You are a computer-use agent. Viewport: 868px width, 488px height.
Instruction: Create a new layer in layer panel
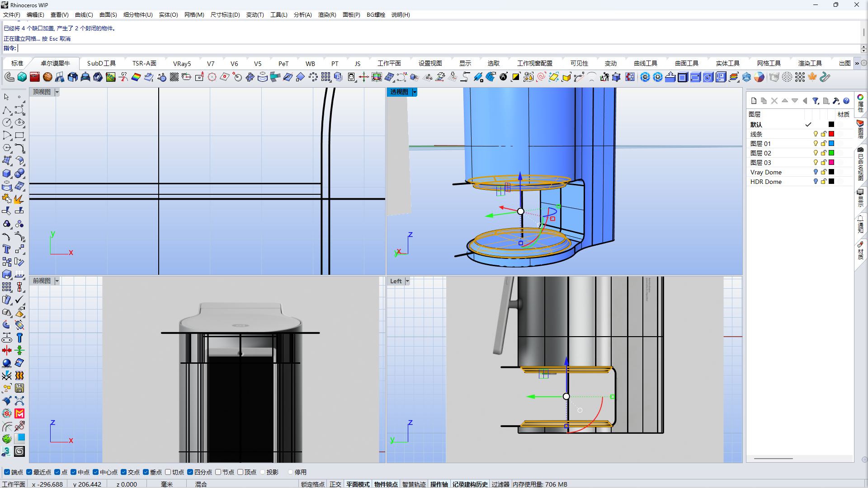coord(754,101)
